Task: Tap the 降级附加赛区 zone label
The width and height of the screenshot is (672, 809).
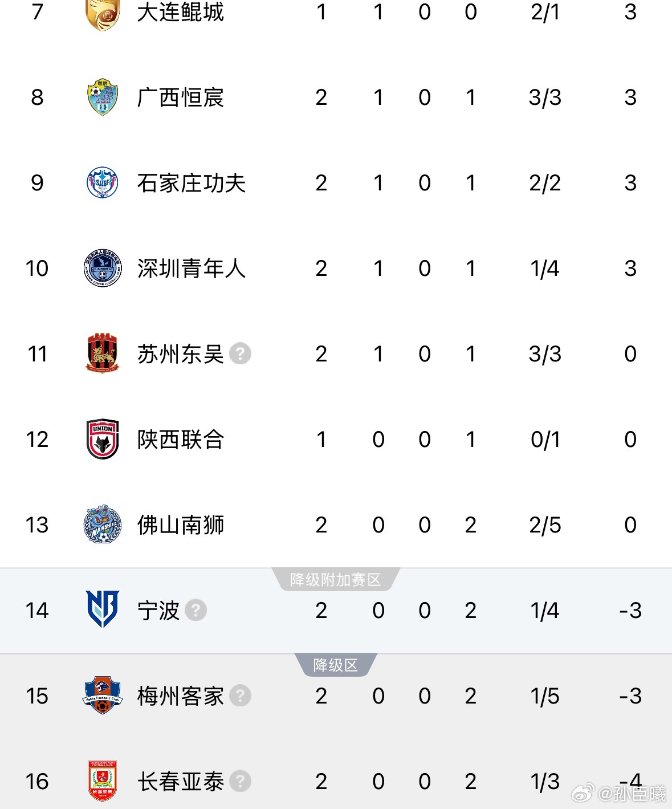Action: pyautogui.click(x=335, y=580)
